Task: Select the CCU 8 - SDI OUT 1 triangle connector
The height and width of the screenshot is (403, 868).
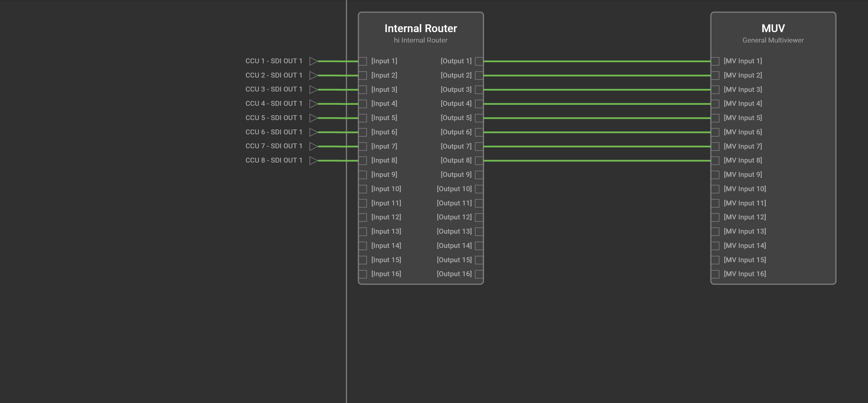Action: tap(313, 161)
